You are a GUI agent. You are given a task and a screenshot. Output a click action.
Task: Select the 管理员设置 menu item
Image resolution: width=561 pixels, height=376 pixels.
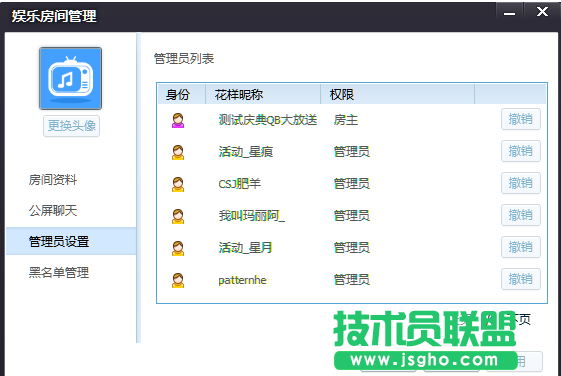pos(71,241)
